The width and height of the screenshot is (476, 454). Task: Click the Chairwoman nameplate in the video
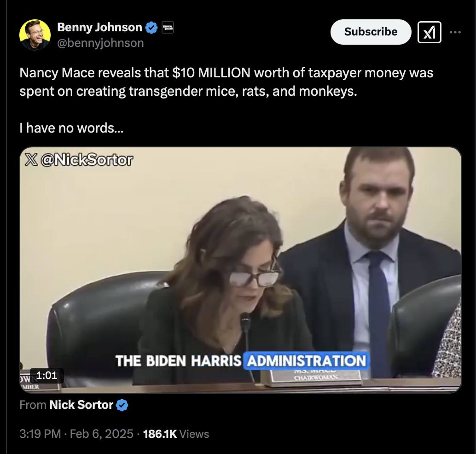coord(315,377)
